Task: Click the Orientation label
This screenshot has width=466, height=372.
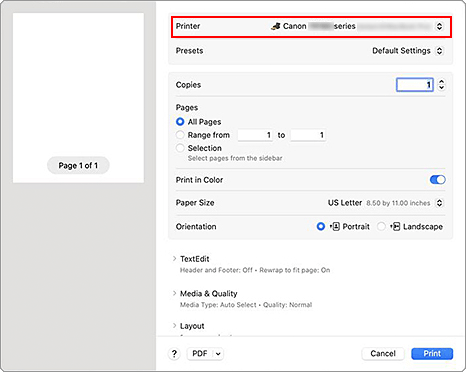Action: coord(196,227)
